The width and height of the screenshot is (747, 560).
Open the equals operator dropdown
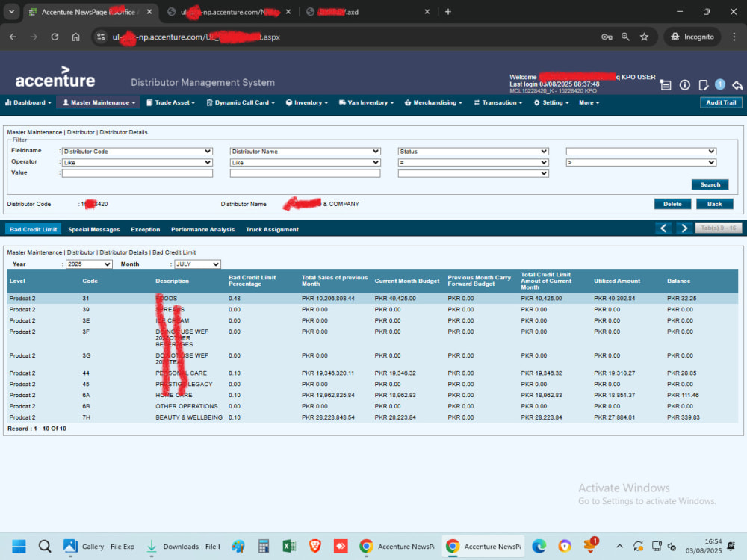(473, 162)
